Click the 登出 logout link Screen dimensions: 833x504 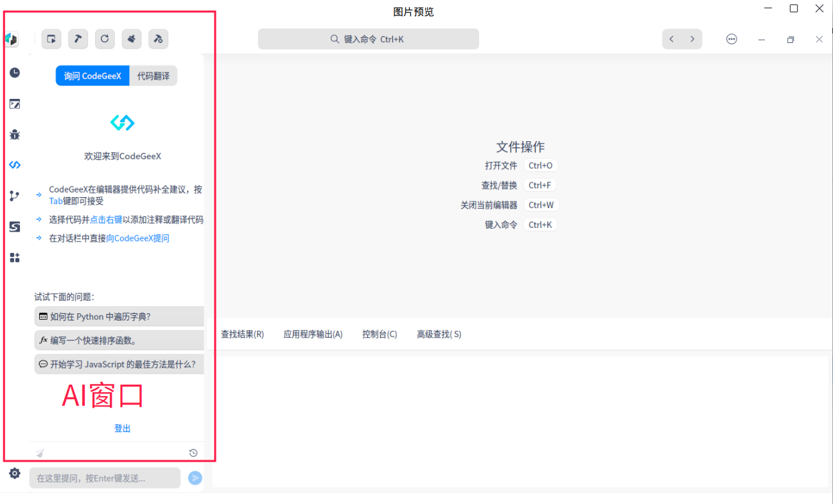[x=123, y=428]
